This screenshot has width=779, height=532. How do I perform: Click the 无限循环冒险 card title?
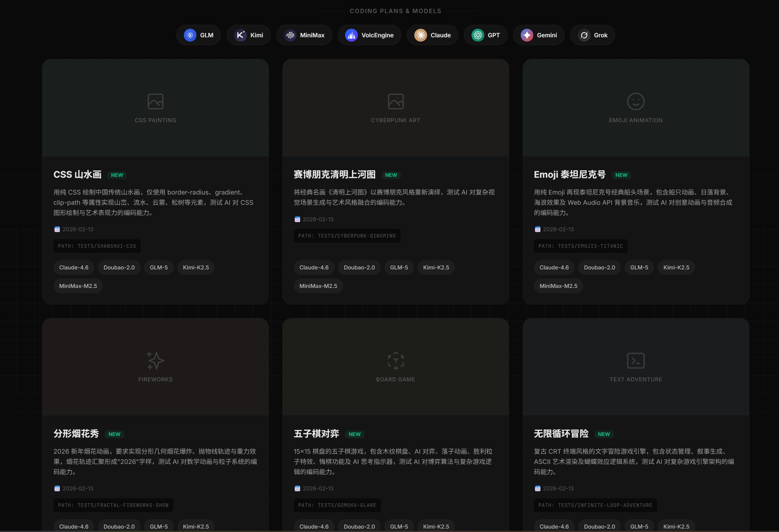(561, 434)
